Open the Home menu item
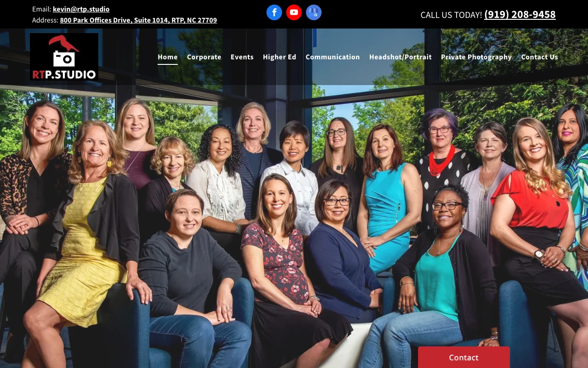Screen dimensions: 588x368 pos(168,57)
